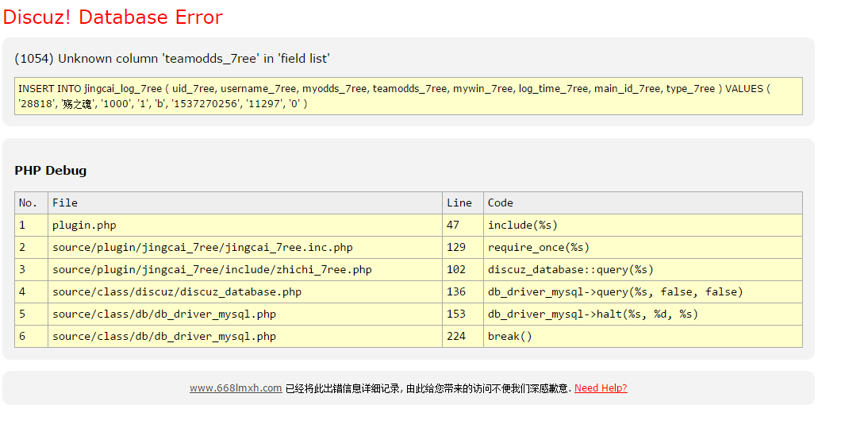The height and width of the screenshot is (432, 868).
Task: Click line number 224 cell
Action: click(456, 337)
